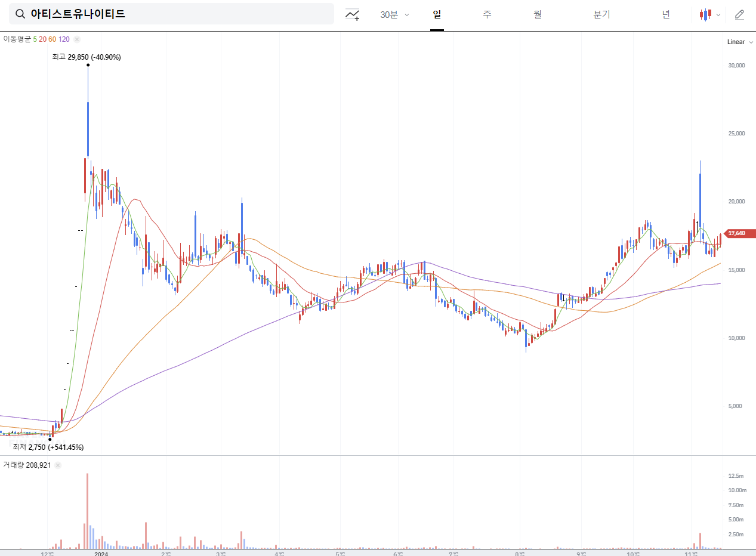
Task: Switch to the 주 weekly tab
Action: click(x=487, y=14)
